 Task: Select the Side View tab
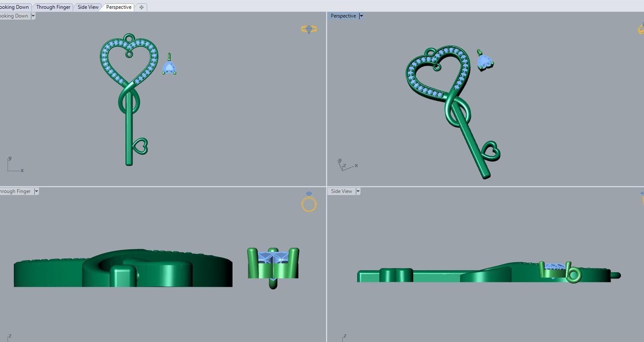[88, 7]
